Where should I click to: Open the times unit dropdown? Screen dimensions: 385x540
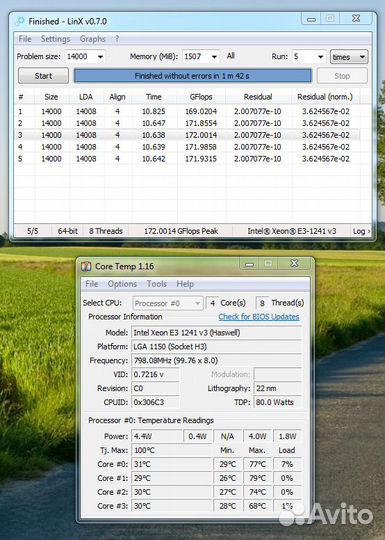pyautogui.click(x=349, y=57)
